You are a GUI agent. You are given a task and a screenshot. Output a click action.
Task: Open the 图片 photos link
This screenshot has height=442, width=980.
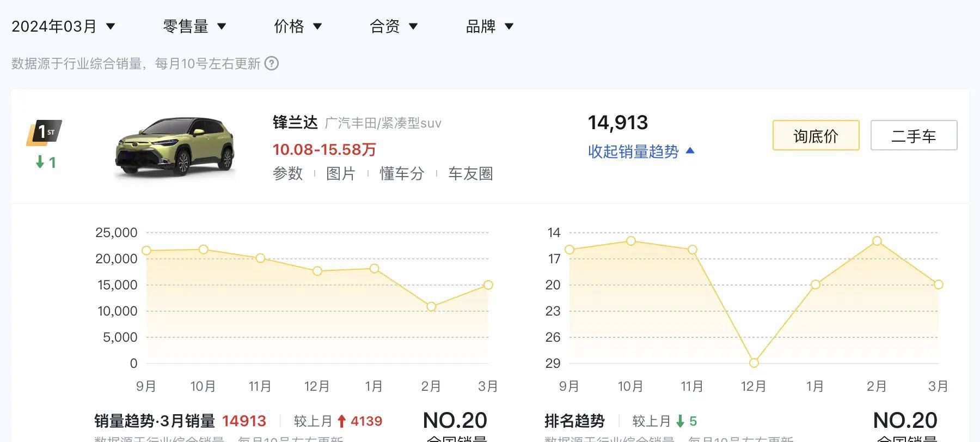coord(341,173)
